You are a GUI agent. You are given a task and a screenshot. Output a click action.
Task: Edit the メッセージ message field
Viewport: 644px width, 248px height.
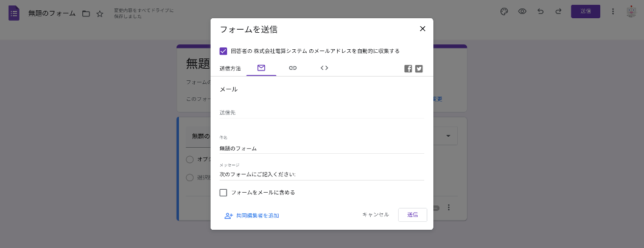[321, 174]
